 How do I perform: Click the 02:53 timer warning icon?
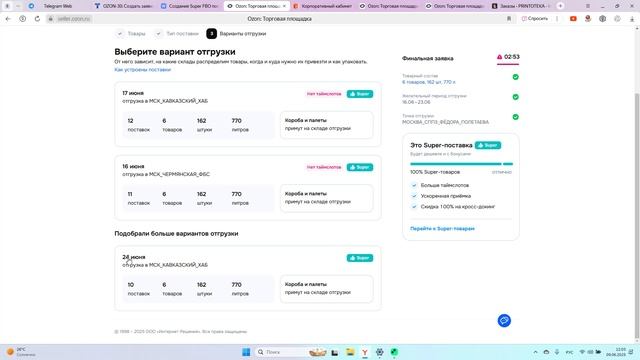[x=499, y=57]
